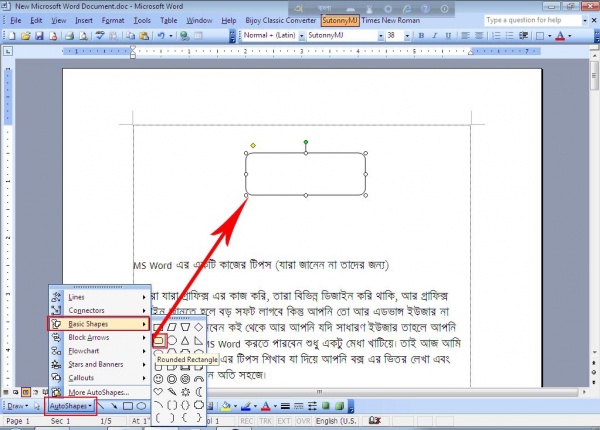The height and width of the screenshot is (430, 600).
Task: Toggle TRK track changes in the status bar
Action: [x=265, y=421]
